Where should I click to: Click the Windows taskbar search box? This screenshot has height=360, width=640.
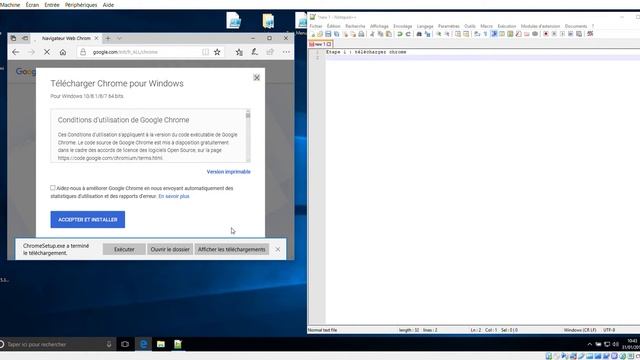click(57, 344)
